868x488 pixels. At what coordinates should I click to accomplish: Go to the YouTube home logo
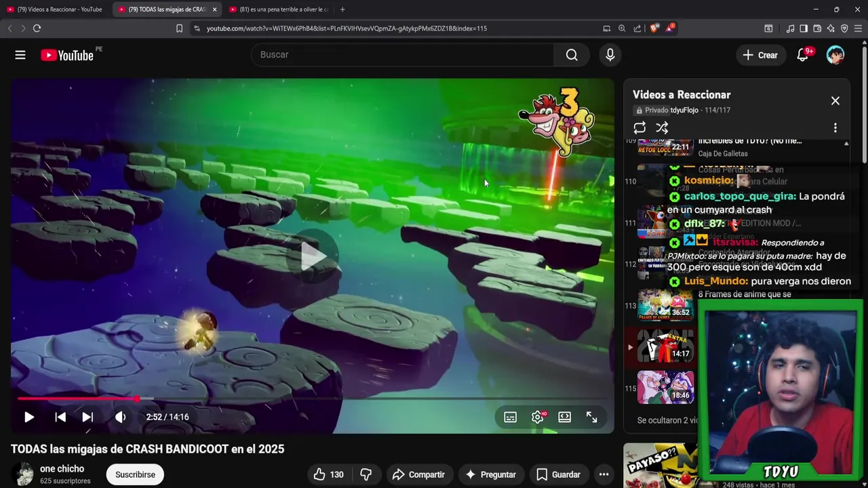click(x=66, y=56)
